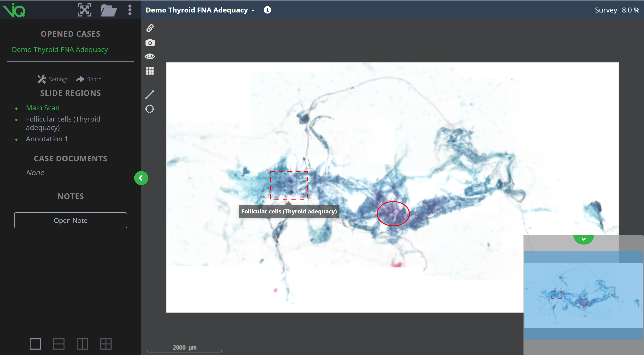Click the Follicular cells tooltip label
The width and height of the screenshot is (644, 355).
289,211
